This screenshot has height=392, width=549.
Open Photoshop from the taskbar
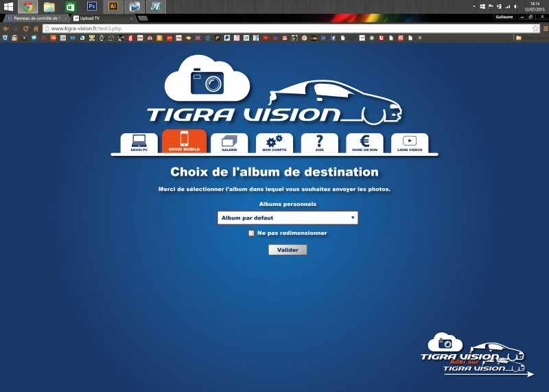point(91,6)
